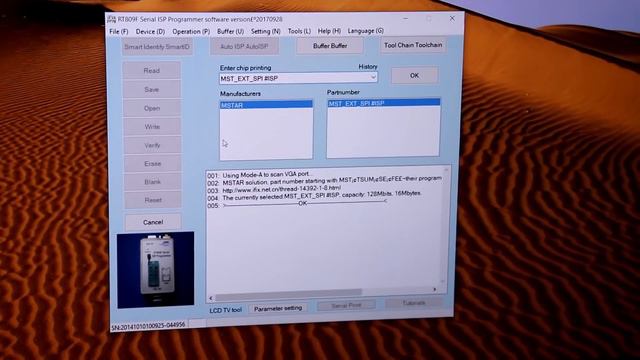This screenshot has height=360, width=640.
Task: Click the ifix.net thread URL in log
Action: tap(282, 188)
